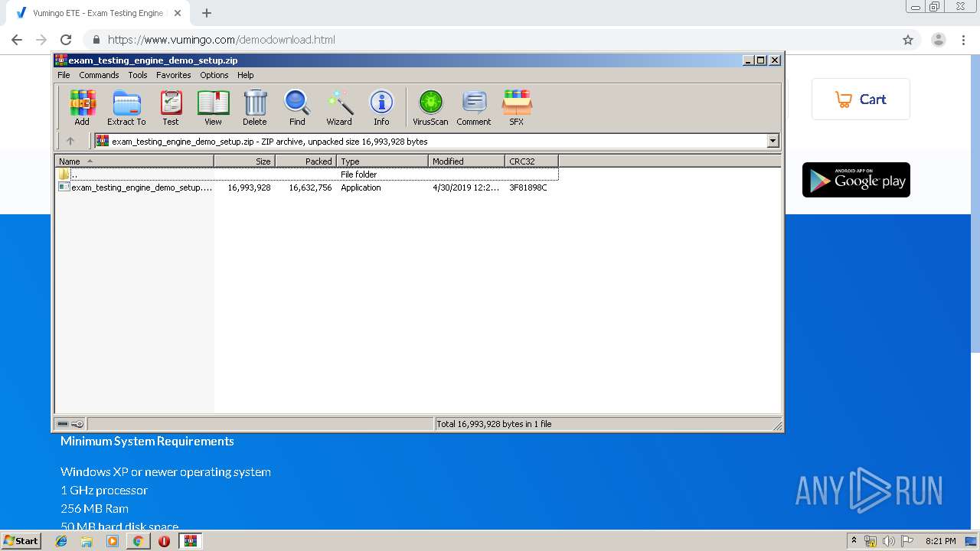980x551 pixels.
Task: Click the Opera taskbar icon
Action: [x=164, y=541]
